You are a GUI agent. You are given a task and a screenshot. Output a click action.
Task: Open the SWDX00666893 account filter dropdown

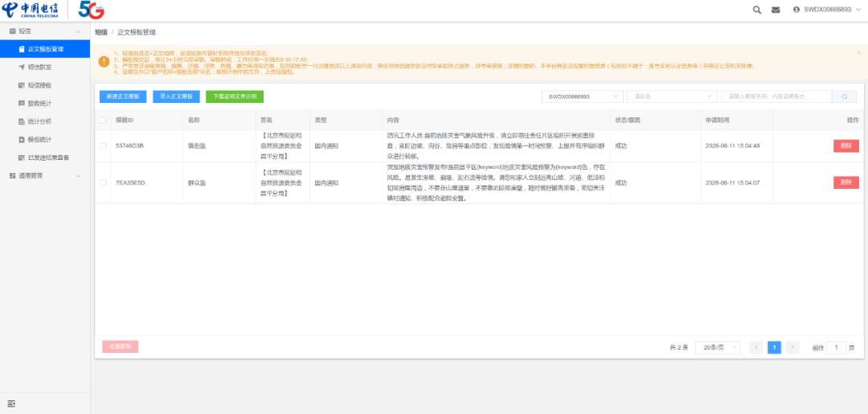pyautogui.click(x=583, y=96)
